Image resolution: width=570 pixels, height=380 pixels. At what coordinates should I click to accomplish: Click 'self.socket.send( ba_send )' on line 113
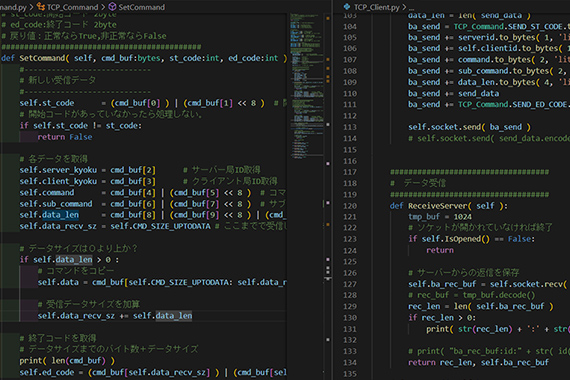tap(469, 127)
